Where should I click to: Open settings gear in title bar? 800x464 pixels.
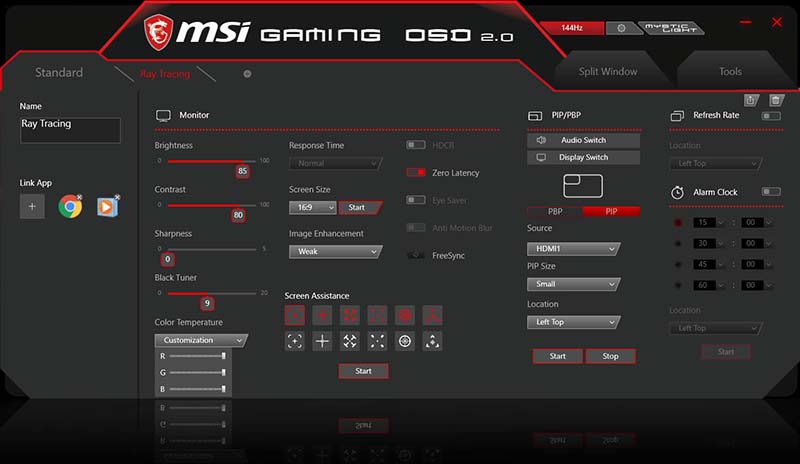(621, 28)
